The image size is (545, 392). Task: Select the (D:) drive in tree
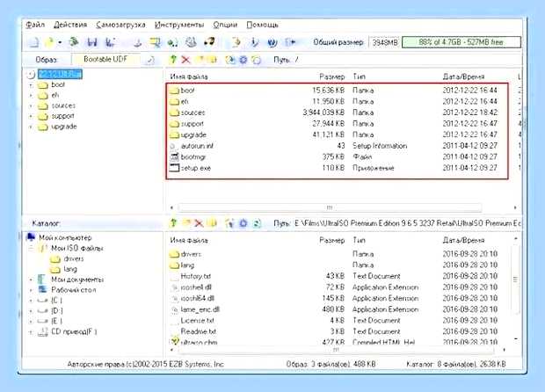pyautogui.click(x=56, y=310)
